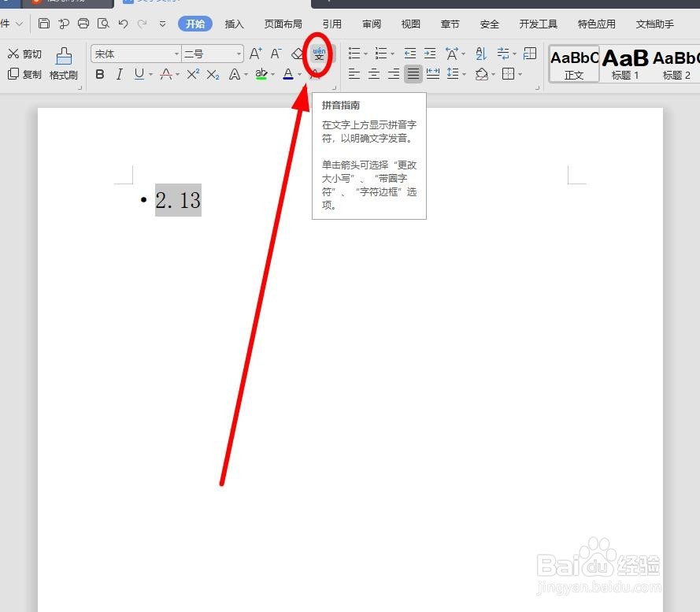Open paragraph settings dialog launcher
The width and height of the screenshot is (700, 612).
538,88
